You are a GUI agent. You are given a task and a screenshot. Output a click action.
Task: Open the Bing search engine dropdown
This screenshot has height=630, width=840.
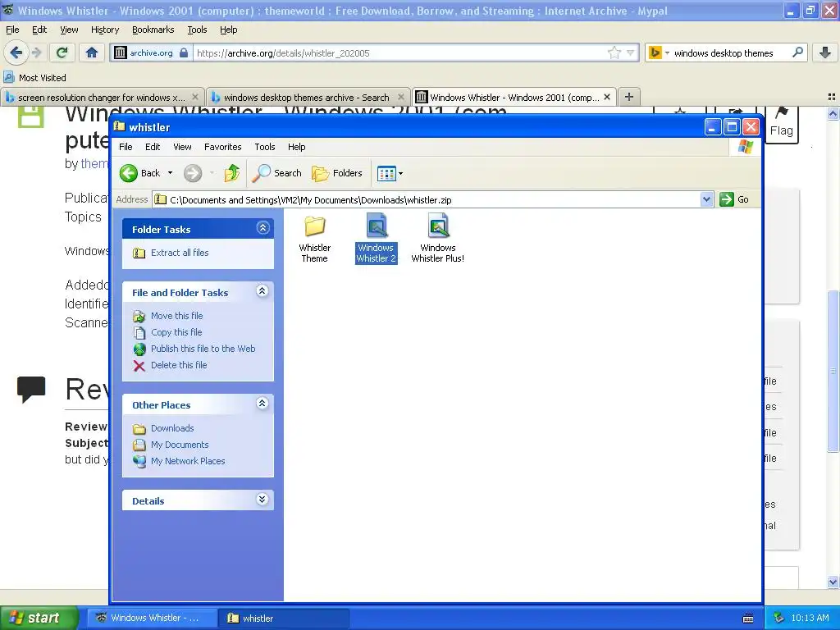pos(667,53)
